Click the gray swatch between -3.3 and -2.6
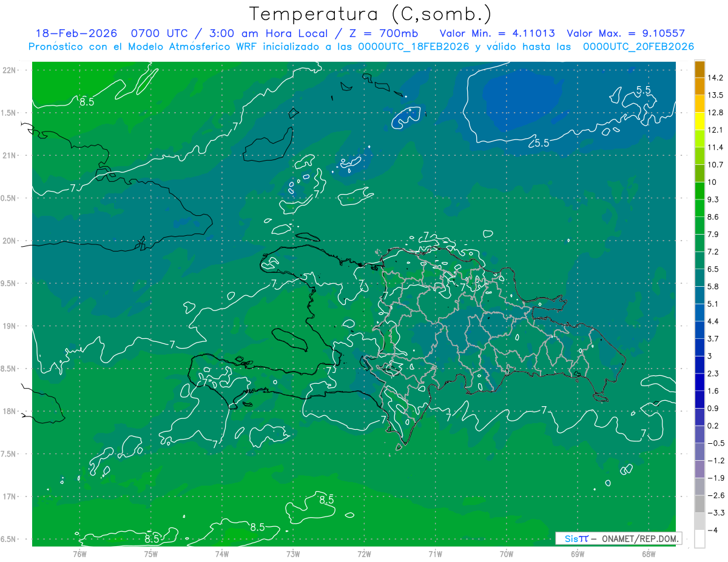 click(699, 504)
